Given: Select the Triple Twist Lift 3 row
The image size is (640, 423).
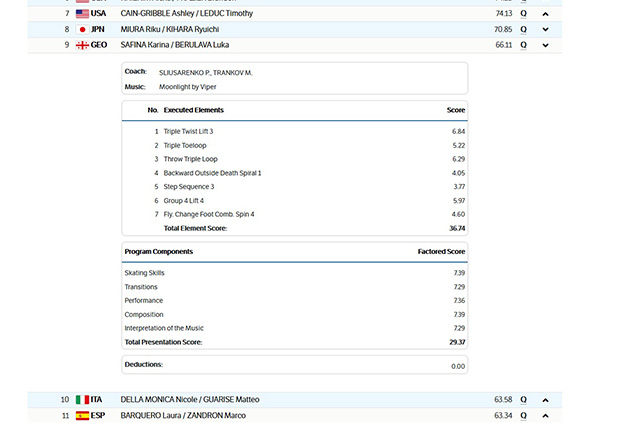Looking at the screenshot, I should [188, 132].
